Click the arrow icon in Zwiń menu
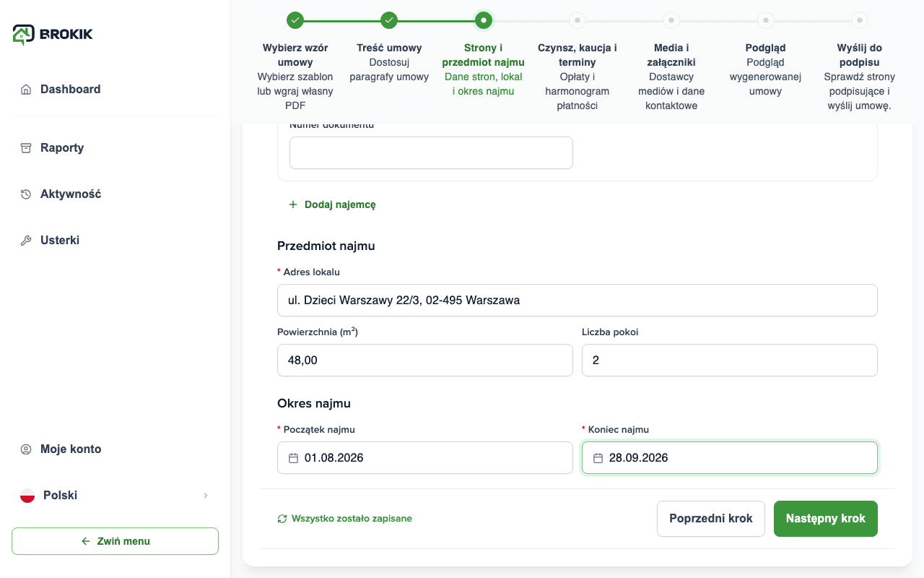Viewport: 924px width, 578px height. [86, 541]
